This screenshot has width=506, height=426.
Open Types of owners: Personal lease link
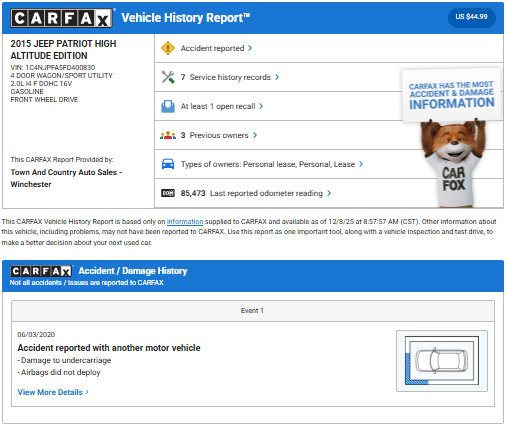pos(268,164)
